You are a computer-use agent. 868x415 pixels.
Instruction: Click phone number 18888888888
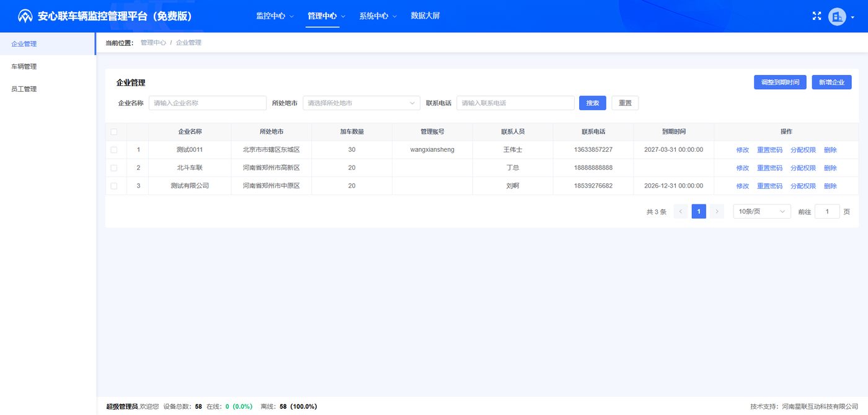[x=593, y=168]
